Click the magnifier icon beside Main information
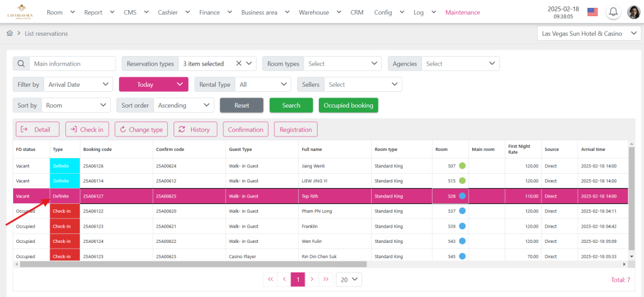 tap(21, 64)
